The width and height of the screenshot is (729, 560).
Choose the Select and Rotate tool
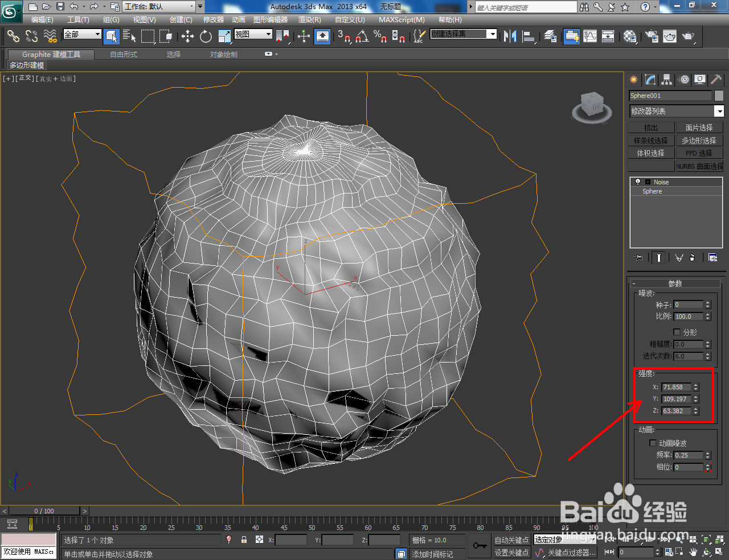tap(206, 36)
